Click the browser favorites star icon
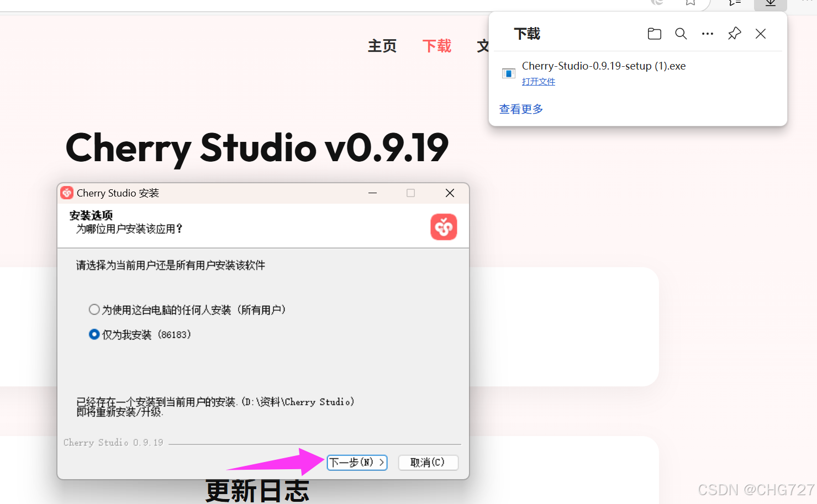Image resolution: width=817 pixels, height=504 pixels. click(691, 3)
